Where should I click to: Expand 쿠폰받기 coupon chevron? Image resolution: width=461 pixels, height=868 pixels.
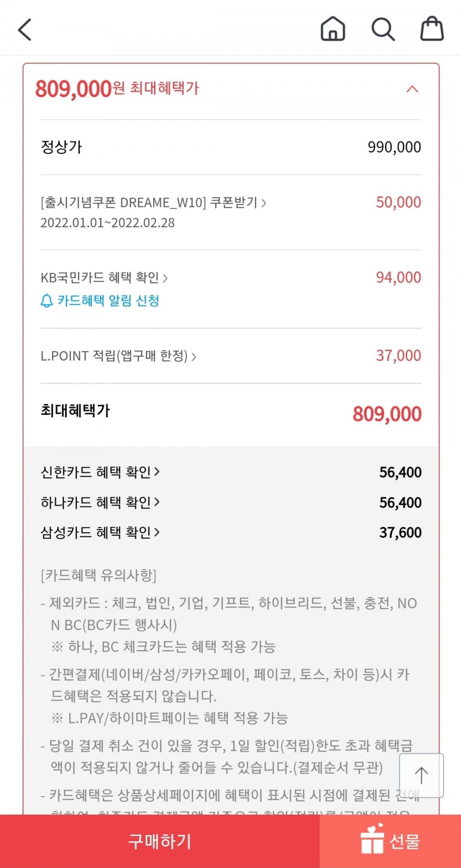pyautogui.click(x=264, y=203)
